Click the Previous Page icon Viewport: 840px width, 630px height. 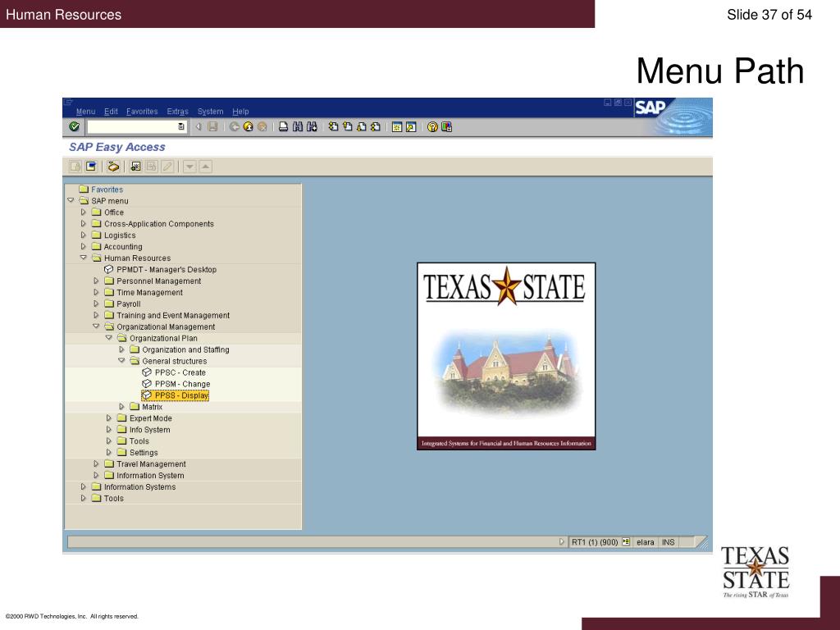pyautogui.click(x=348, y=127)
